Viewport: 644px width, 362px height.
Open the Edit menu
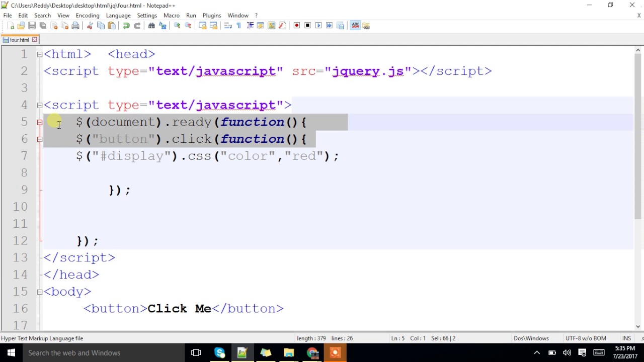coord(23,16)
